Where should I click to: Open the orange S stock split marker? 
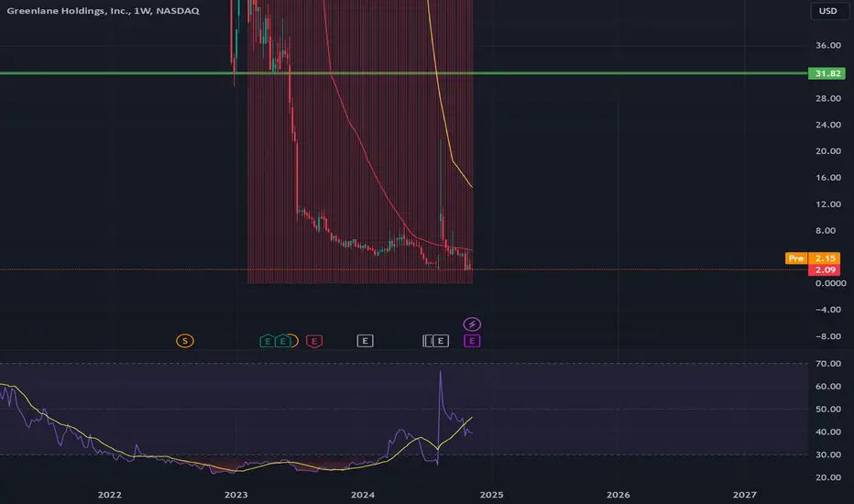pyautogui.click(x=184, y=341)
